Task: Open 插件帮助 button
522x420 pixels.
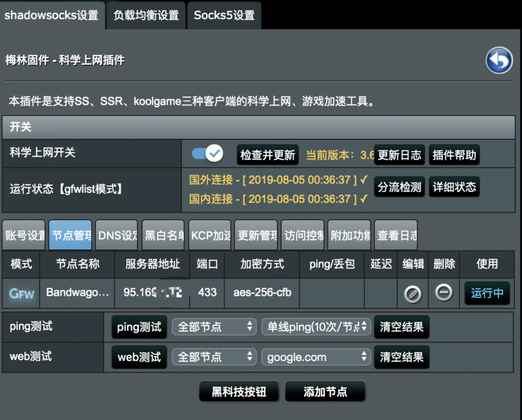Action: [454, 155]
